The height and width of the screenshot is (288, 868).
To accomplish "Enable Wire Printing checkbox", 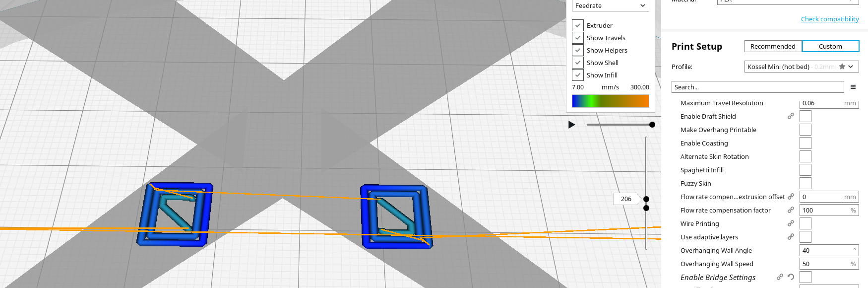I will 806,223.
